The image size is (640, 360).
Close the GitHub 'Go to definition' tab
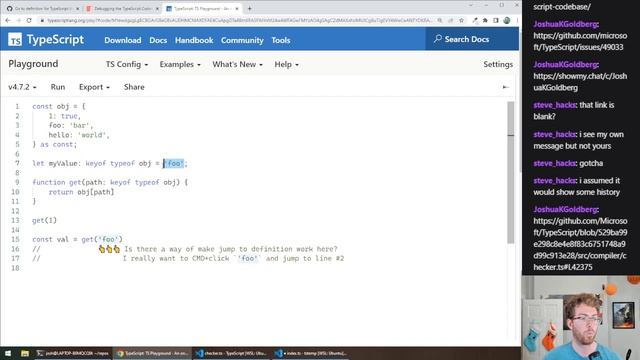click(x=78, y=8)
